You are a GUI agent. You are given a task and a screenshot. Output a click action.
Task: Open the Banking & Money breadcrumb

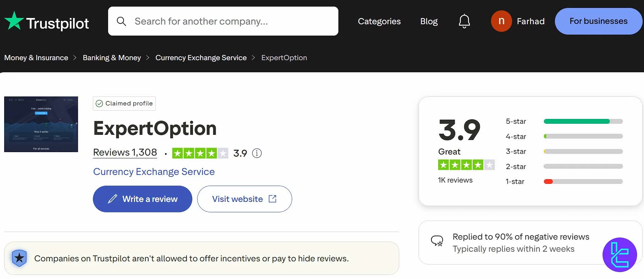pos(112,57)
